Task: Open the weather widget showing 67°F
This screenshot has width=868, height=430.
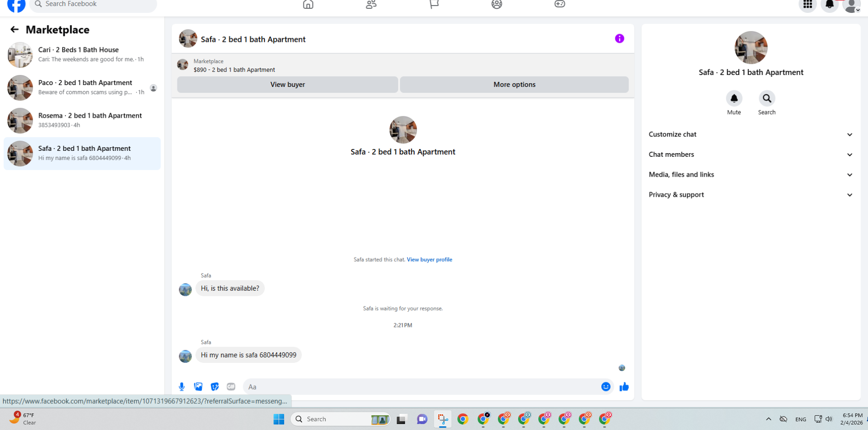Action: click(23, 419)
